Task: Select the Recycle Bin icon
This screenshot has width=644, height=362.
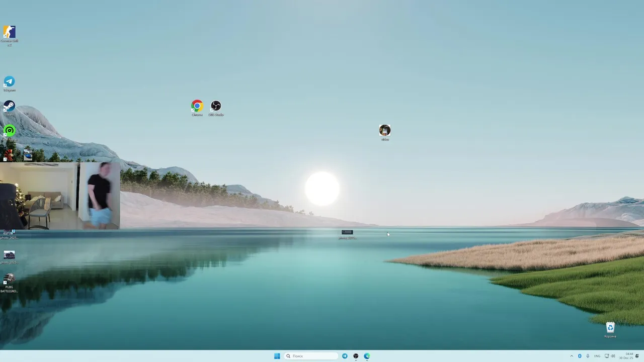Action: (x=610, y=330)
